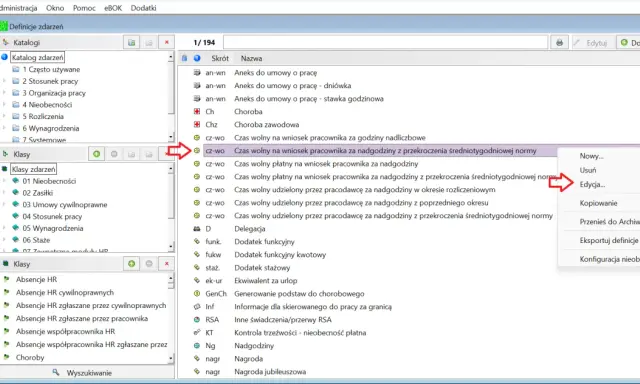
Task: Expand the '01 Nieobecności' class node
Action: tap(4, 181)
